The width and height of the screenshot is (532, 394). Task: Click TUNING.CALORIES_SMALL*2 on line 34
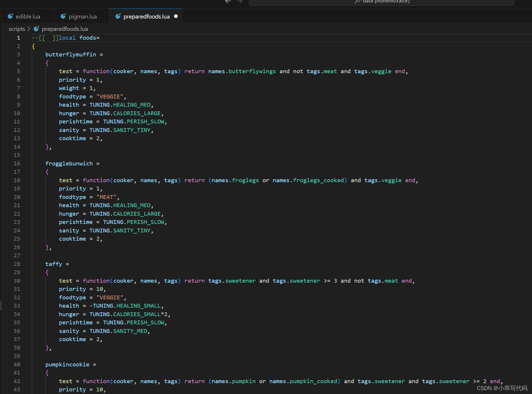point(128,314)
